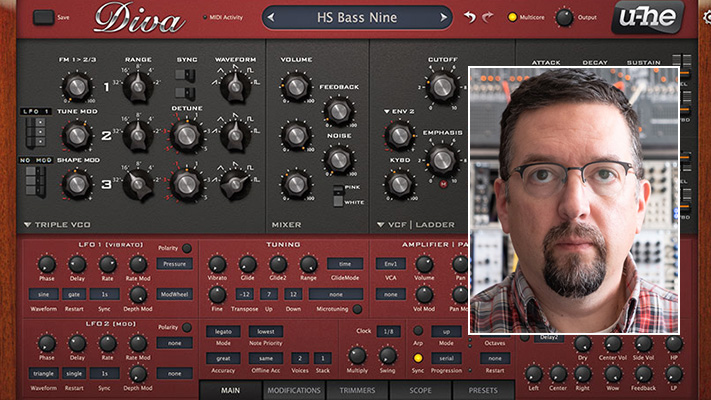Screen dimensions: 711x400
Task: Enable the Arp on/off button
Action: (418, 331)
